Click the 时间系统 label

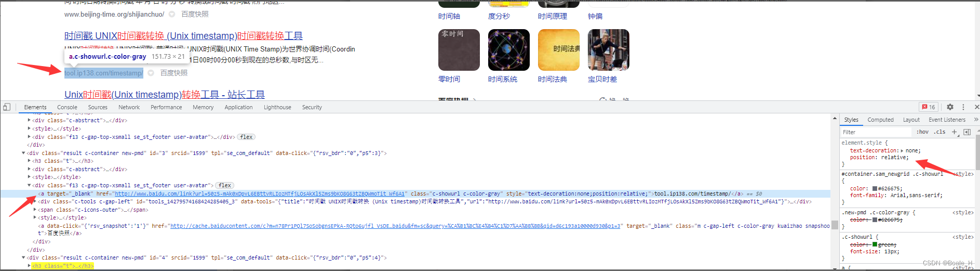point(503,79)
